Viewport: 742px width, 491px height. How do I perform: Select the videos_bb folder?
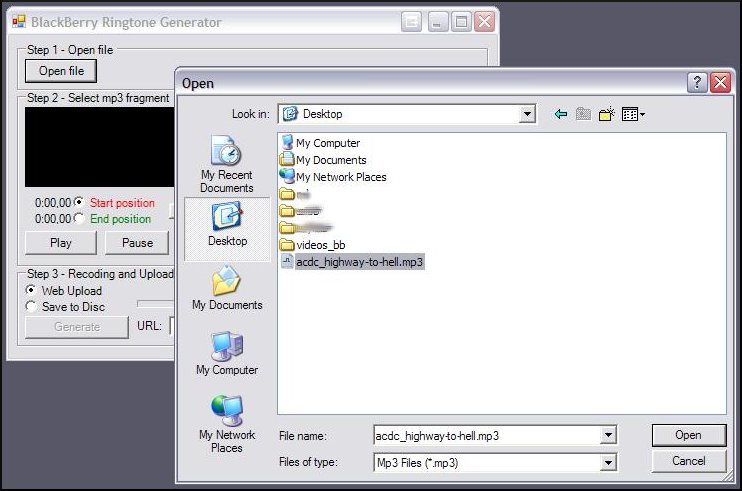pos(320,245)
